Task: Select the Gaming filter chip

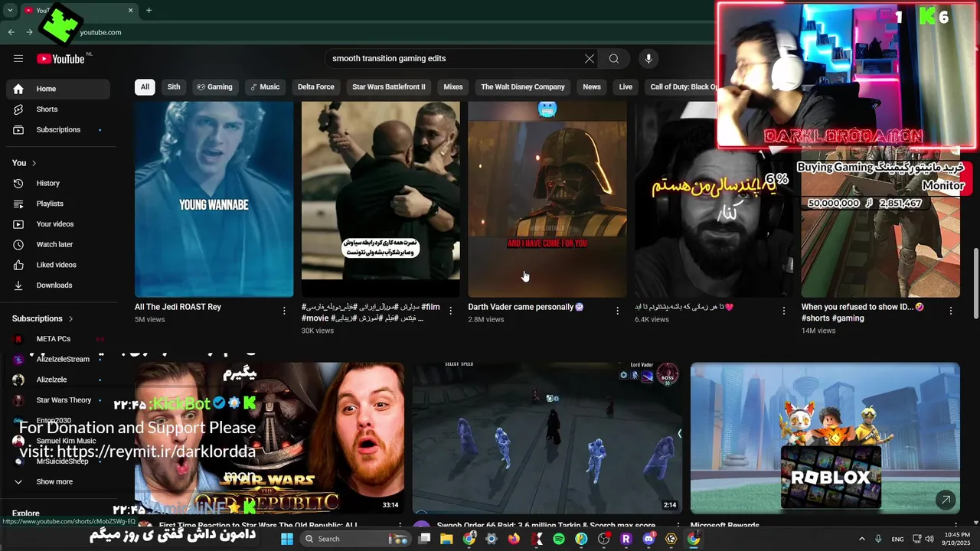Action: [214, 87]
